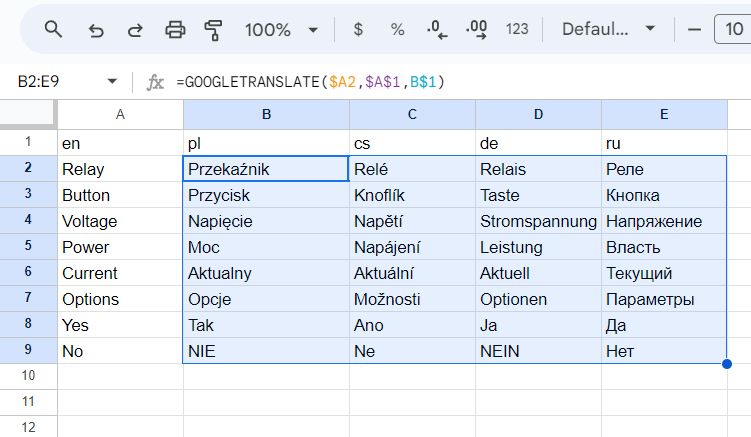Click the font size field
Viewport: 751px width, 437px height.
(x=731, y=30)
